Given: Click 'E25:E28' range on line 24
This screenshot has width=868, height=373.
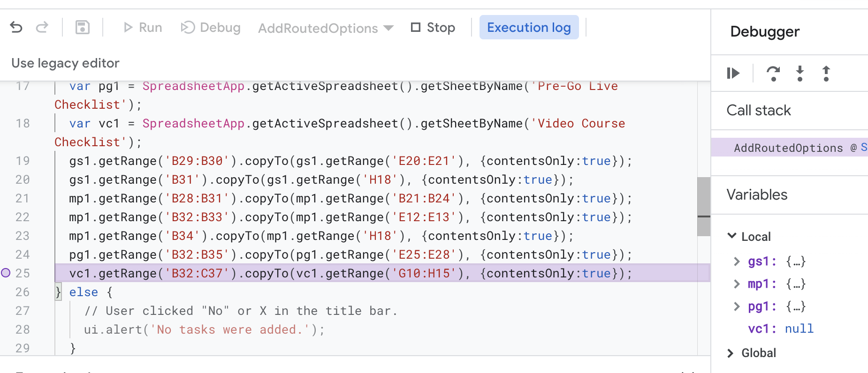Looking at the screenshot, I should 425,254.
